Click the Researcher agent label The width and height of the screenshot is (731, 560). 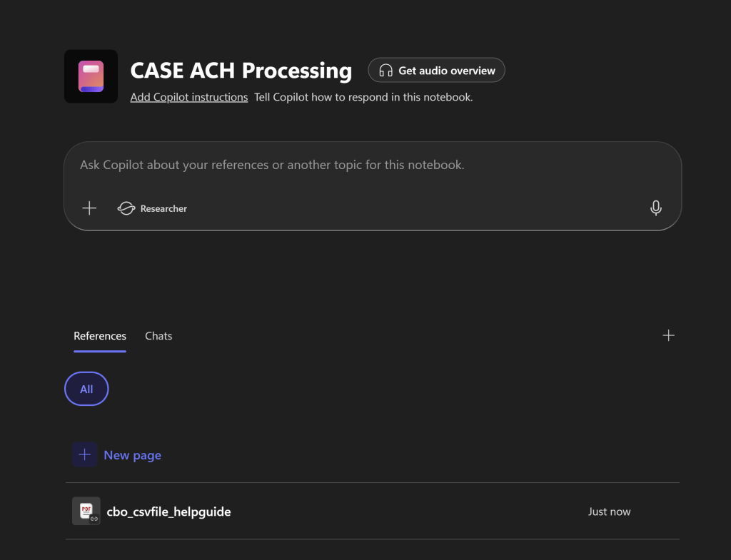[163, 208]
